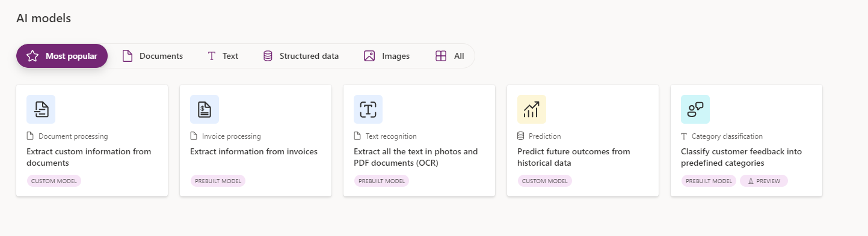Click PREBUILT MODEL badge on Category classification card
Viewport: 868px width, 236px height.
(x=709, y=181)
